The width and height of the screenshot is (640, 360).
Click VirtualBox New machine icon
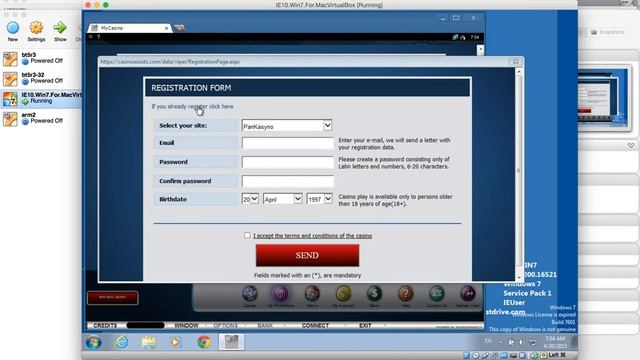(13, 32)
